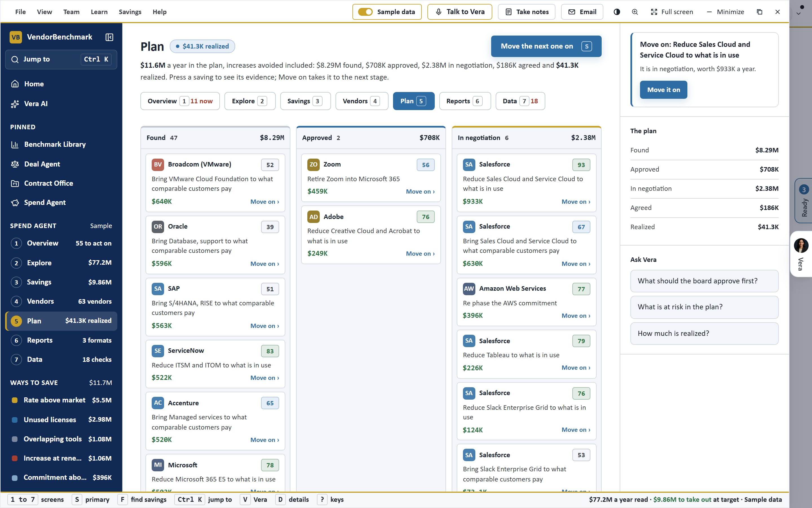Click the ServiceNow score 83 badge

click(x=270, y=351)
